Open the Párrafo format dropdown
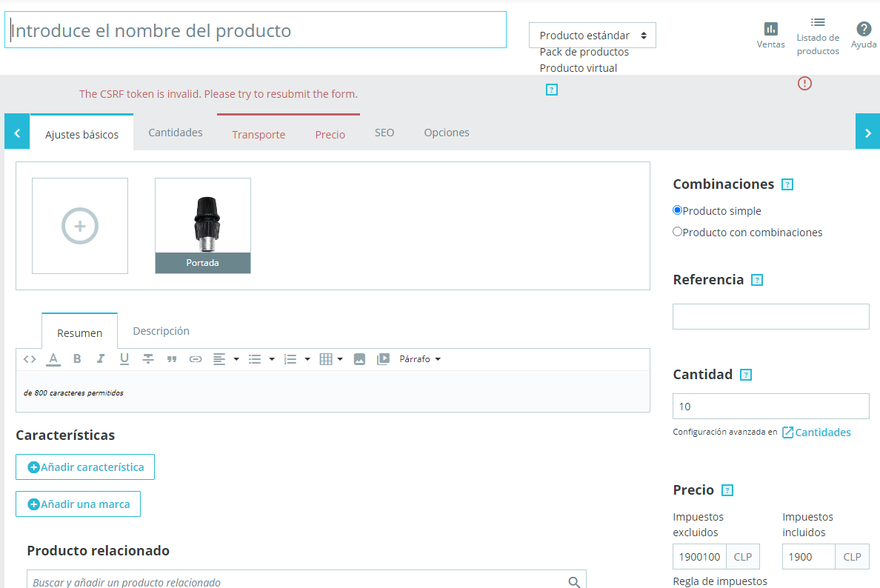This screenshot has width=880, height=588. click(x=420, y=359)
